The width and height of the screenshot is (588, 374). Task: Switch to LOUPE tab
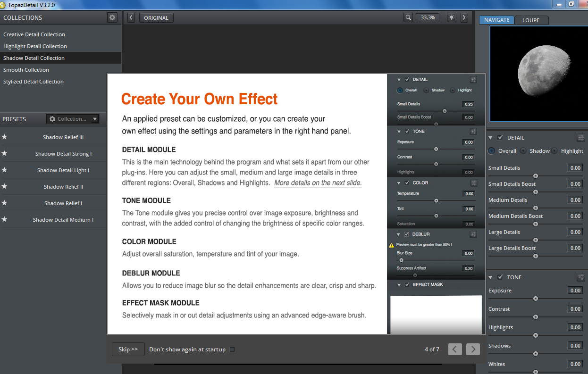pos(531,20)
